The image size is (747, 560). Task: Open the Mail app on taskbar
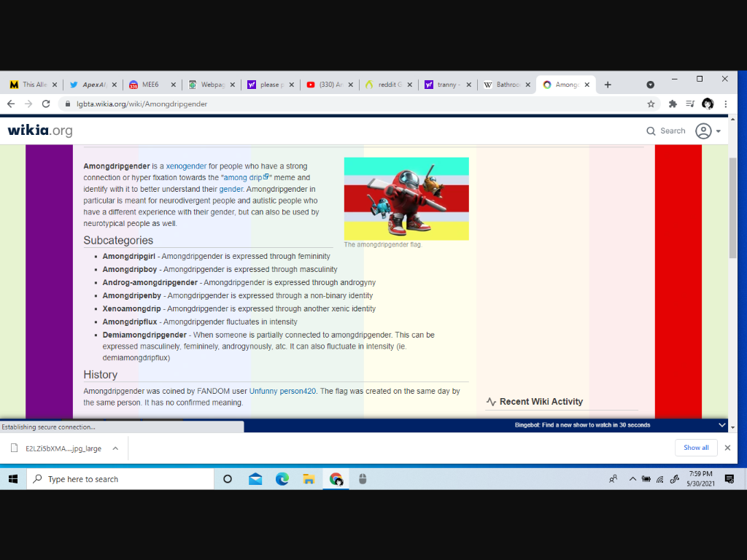pyautogui.click(x=255, y=479)
